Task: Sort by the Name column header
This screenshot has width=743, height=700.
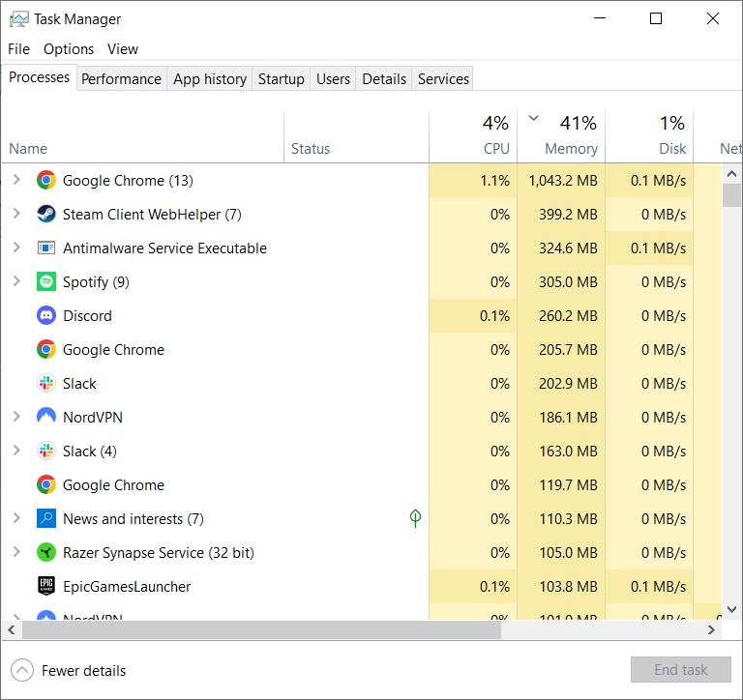Action: (x=143, y=137)
